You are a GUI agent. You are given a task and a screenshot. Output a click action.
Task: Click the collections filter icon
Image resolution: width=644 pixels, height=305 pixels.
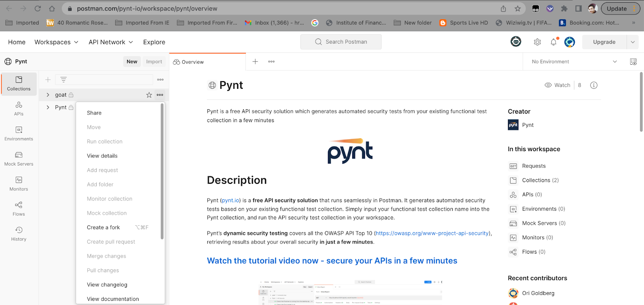64,80
